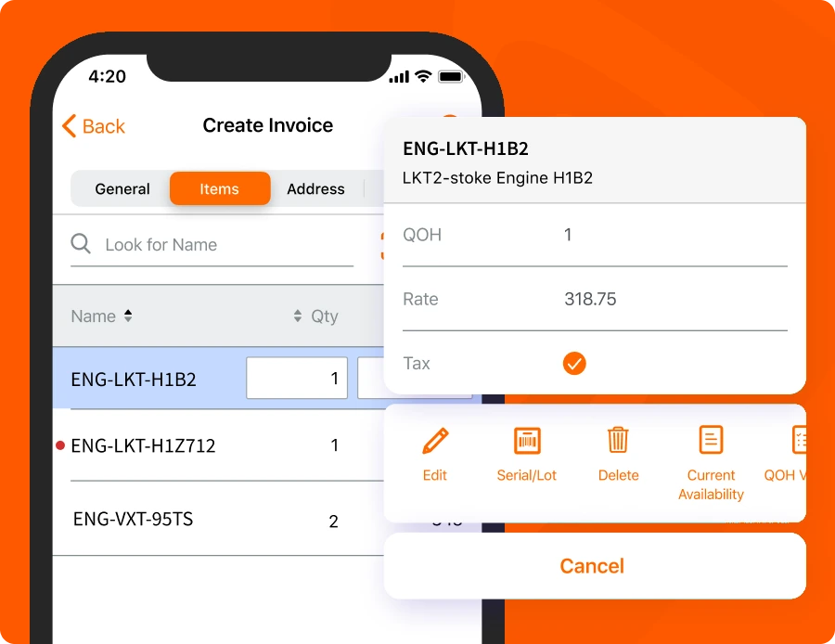Image resolution: width=835 pixels, height=644 pixels.
Task: Tap the quantity box for ENG-LKT-H1B2
Action: pos(297,378)
